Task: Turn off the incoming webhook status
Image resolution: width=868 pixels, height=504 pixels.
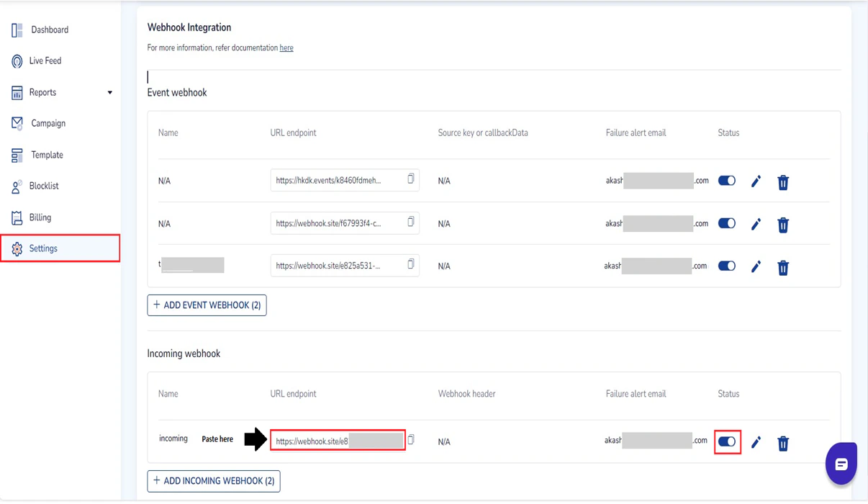Action: 726,442
